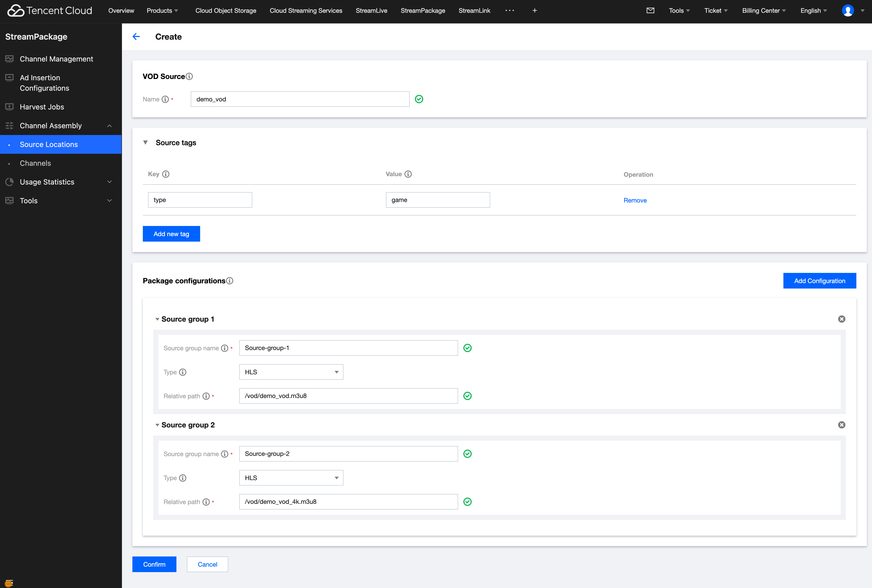This screenshot has width=872, height=588.
Task: Remove Source group 1 with its X icon
Action: click(x=842, y=319)
